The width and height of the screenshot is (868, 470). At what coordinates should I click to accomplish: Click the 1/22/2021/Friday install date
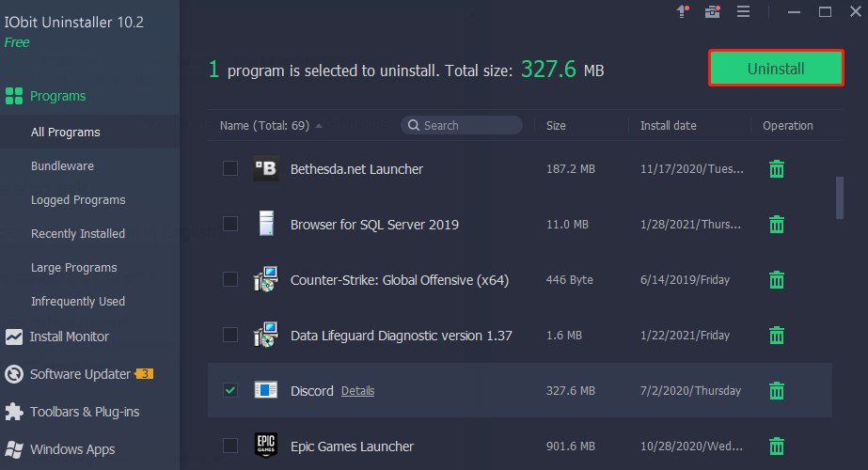685,335
